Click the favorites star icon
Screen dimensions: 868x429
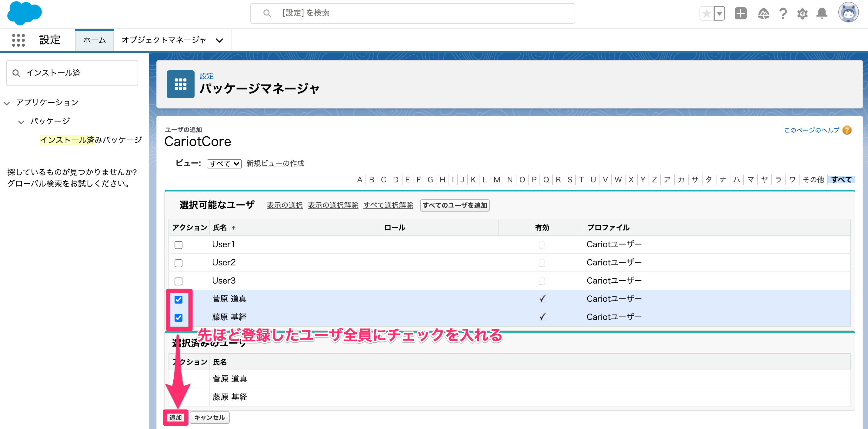706,14
